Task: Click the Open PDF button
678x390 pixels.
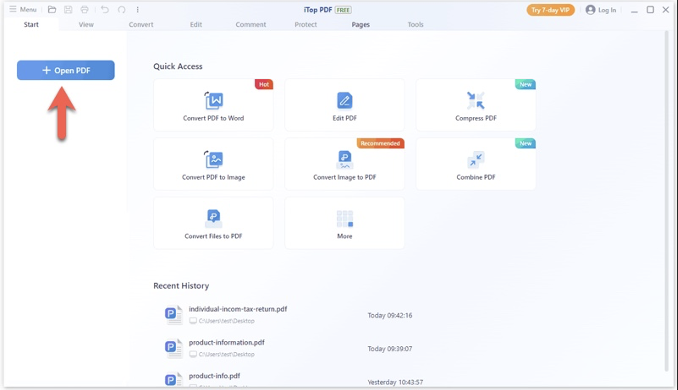Action: (x=66, y=70)
